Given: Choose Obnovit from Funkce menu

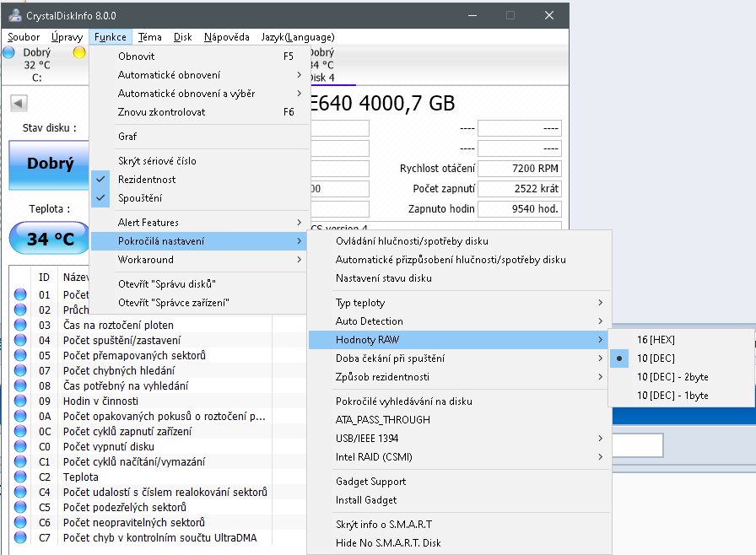Looking at the screenshot, I should pos(198,57).
